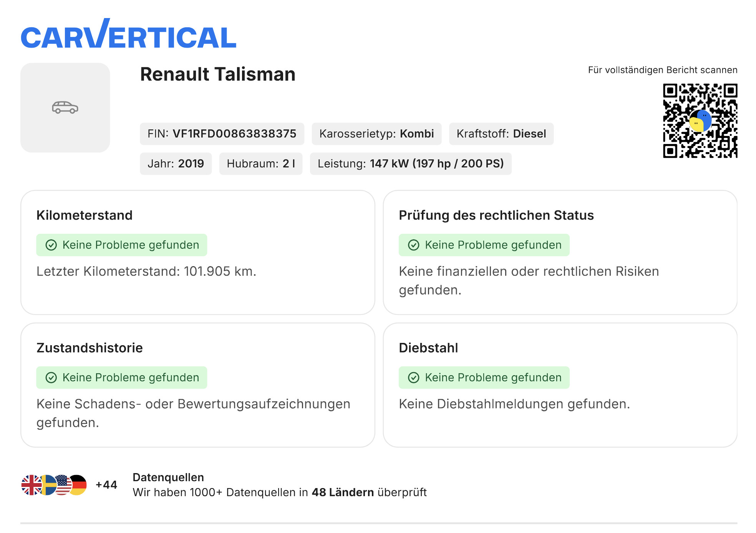The width and height of the screenshot is (756, 533).
Task: Click the legal status 'Keine Probleme gefunden' badge
Action: tap(484, 245)
